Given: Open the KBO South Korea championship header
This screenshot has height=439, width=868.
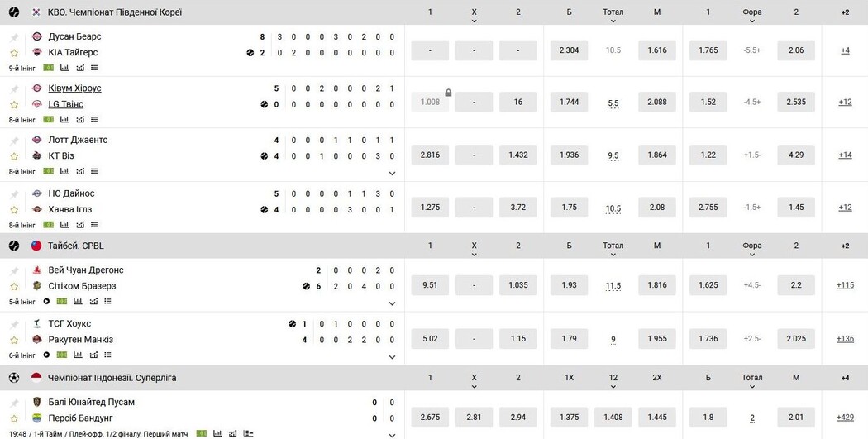Looking at the screenshot, I should pos(115,12).
